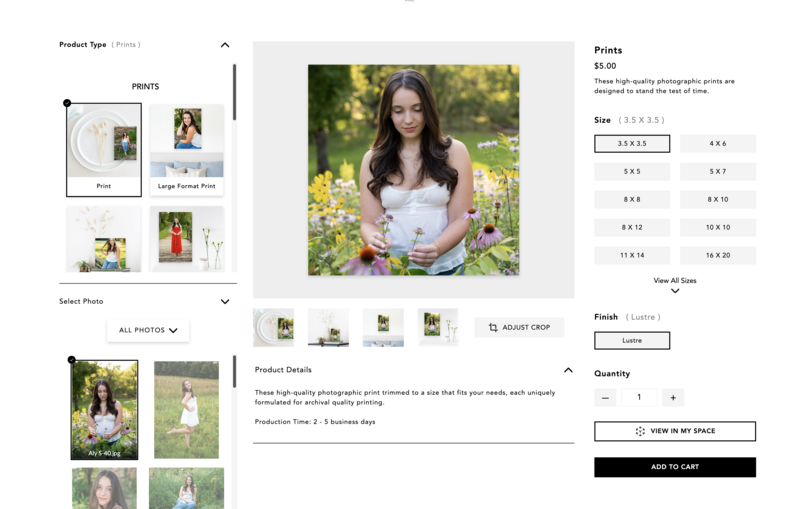Expand View All Sizes
Image resolution: width=800 pixels, height=509 pixels.
click(675, 285)
